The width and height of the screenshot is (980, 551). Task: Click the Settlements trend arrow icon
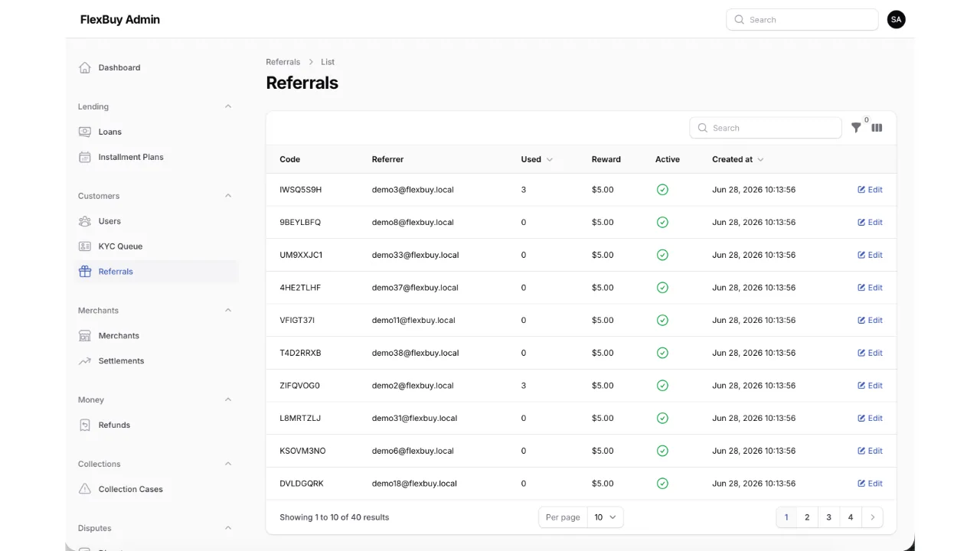[85, 361]
